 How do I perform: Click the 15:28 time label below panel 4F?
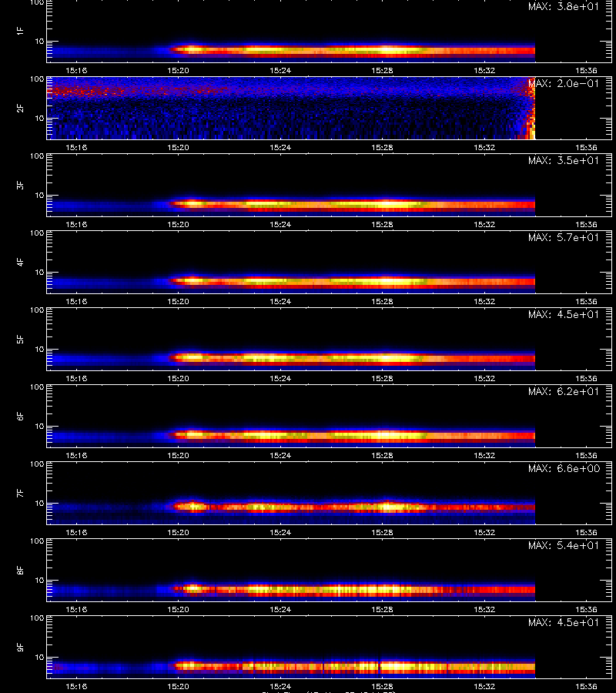click(x=382, y=301)
